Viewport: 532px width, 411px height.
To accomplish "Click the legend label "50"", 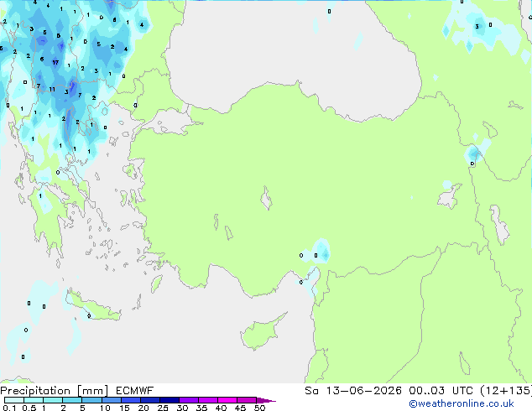I will (x=259, y=408).
